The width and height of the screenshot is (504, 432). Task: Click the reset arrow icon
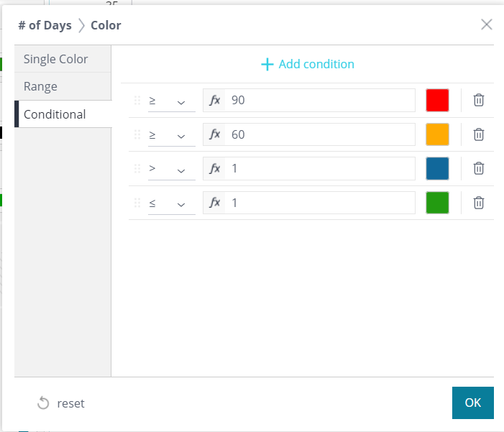coord(43,403)
